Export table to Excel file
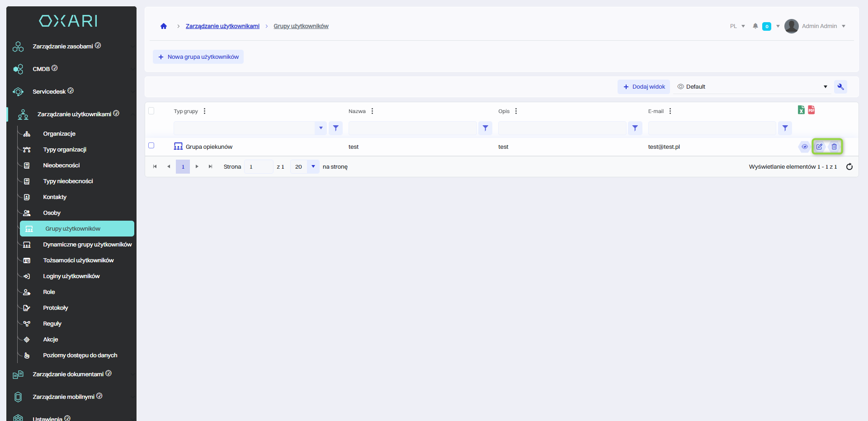This screenshot has height=421, width=868. pos(801,110)
